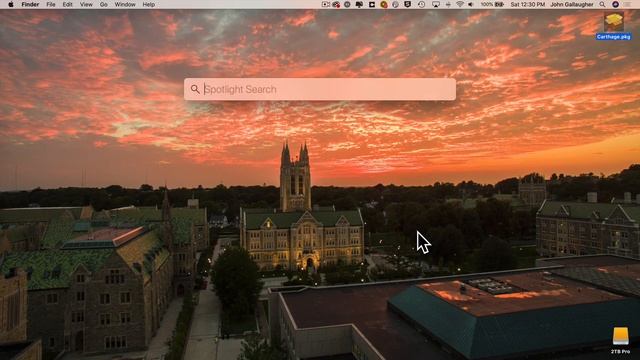Click the shield icon in menu bar
This screenshot has height=360, width=640.
tap(407, 4)
